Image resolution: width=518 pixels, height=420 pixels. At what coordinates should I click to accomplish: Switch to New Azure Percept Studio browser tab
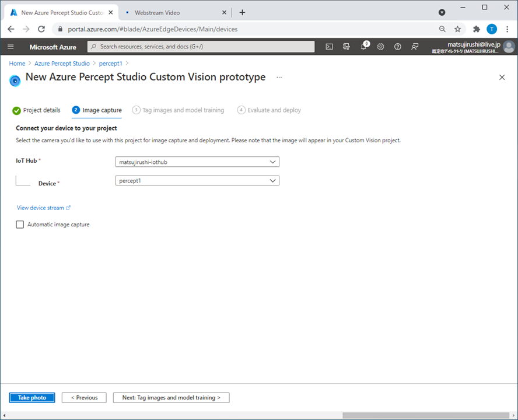(x=61, y=13)
